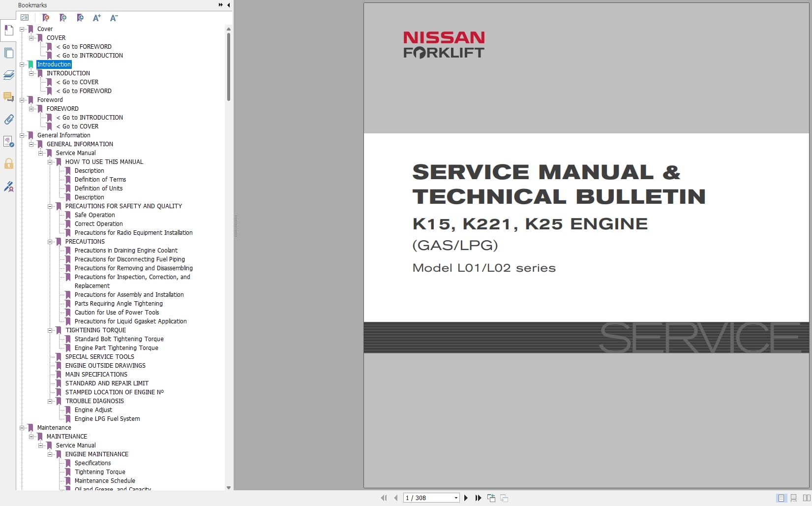Select Parts Requiring Angle Tightening bookmark
Viewport: 812px width, 506px height.
pyautogui.click(x=119, y=304)
